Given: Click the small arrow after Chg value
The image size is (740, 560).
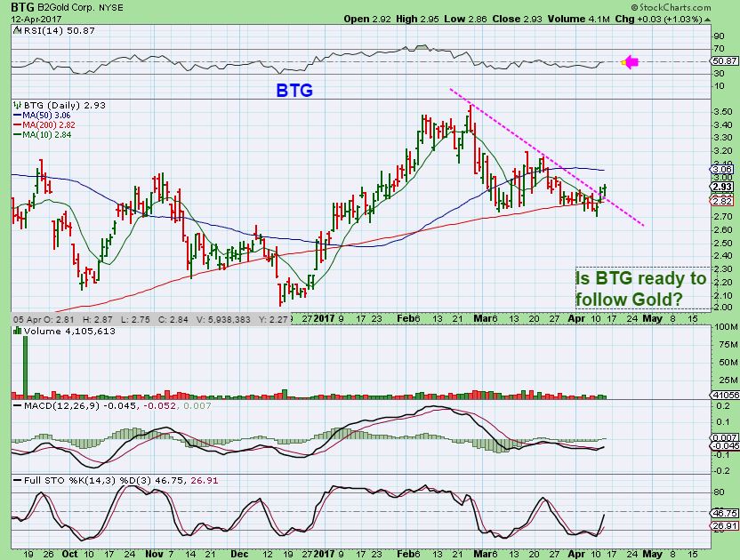Looking at the screenshot, I should [x=707, y=20].
